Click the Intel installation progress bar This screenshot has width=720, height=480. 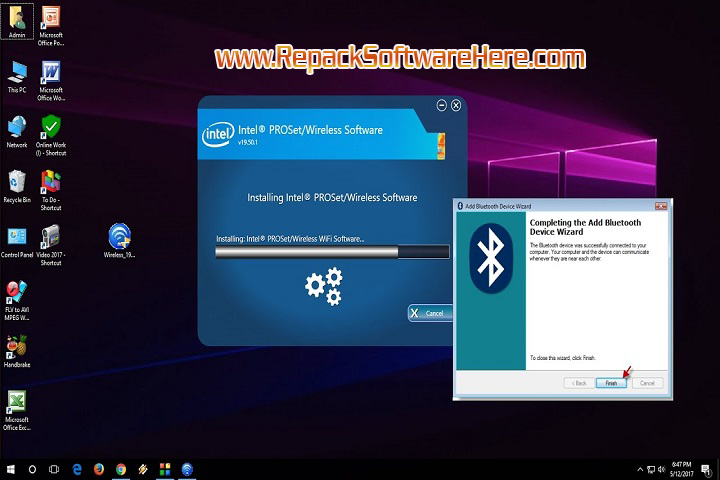pyautogui.click(x=332, y=252)
